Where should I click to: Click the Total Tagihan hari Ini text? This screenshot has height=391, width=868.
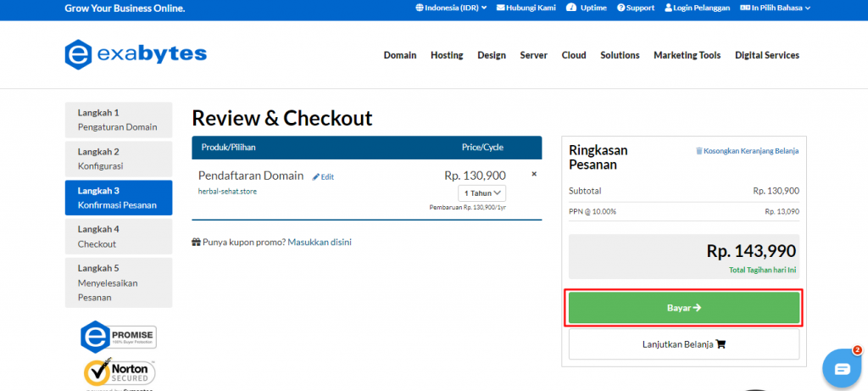[763, 271]
